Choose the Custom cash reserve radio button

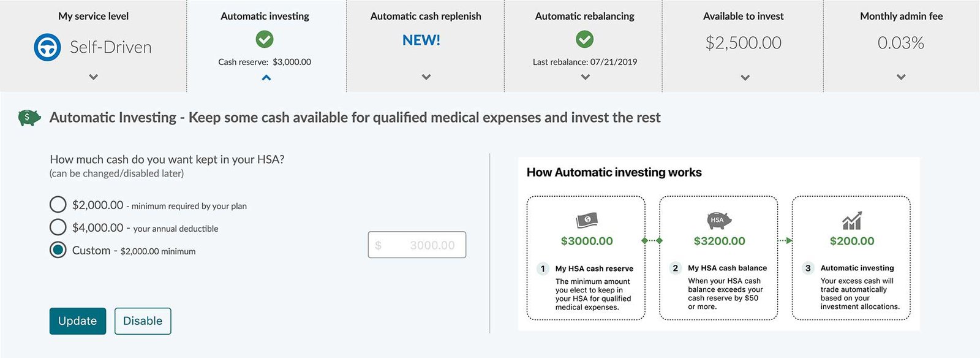click(x=58, y=250)
